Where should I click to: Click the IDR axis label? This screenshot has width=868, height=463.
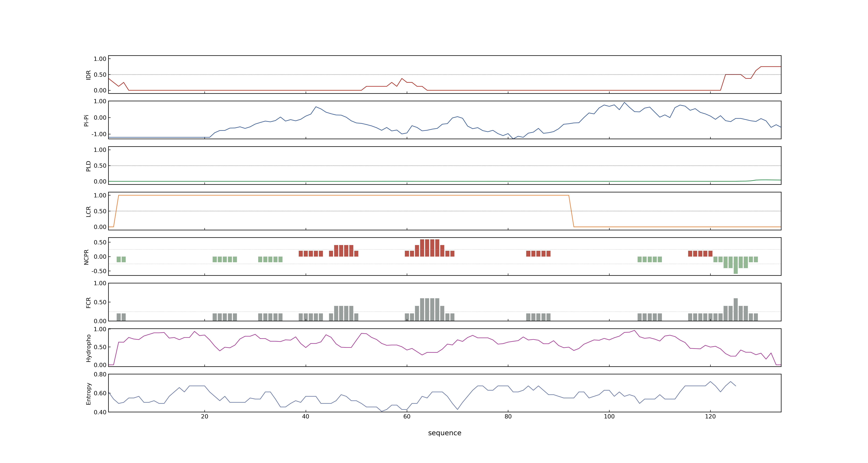pos(88,75)
